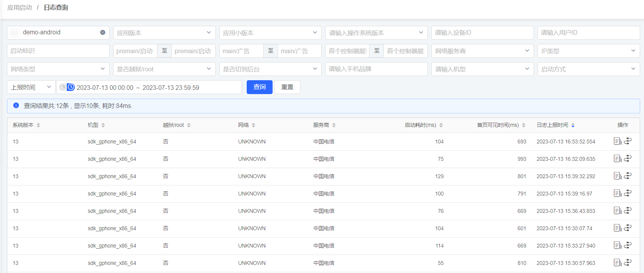This screenshot has height=273, width=644.
Task: Open the 网络类型 dropdown
Action: [58, 69]
